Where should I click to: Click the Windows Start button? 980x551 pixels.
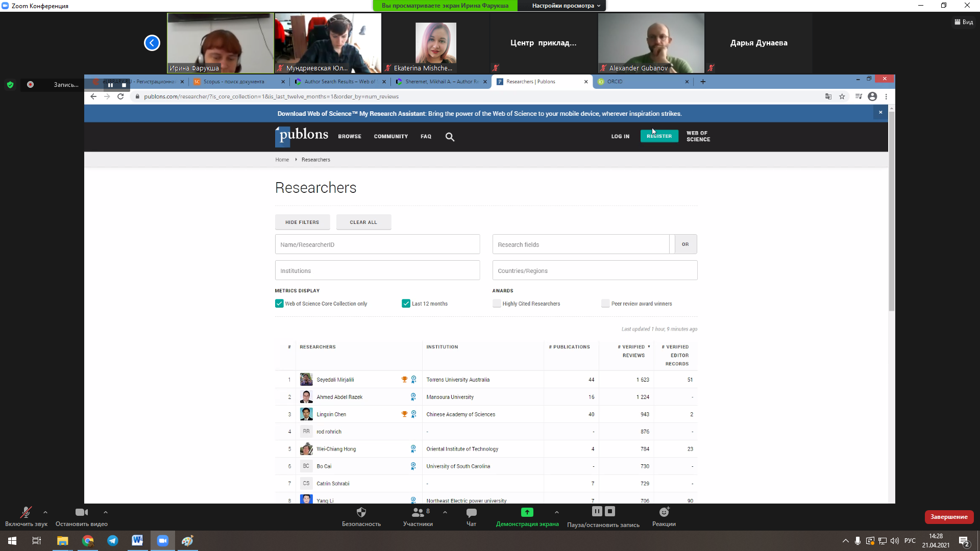[x=12, y=541]
